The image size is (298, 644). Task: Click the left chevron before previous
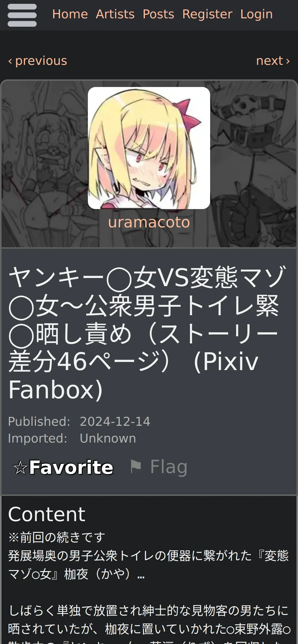click(x=10, y=61)
